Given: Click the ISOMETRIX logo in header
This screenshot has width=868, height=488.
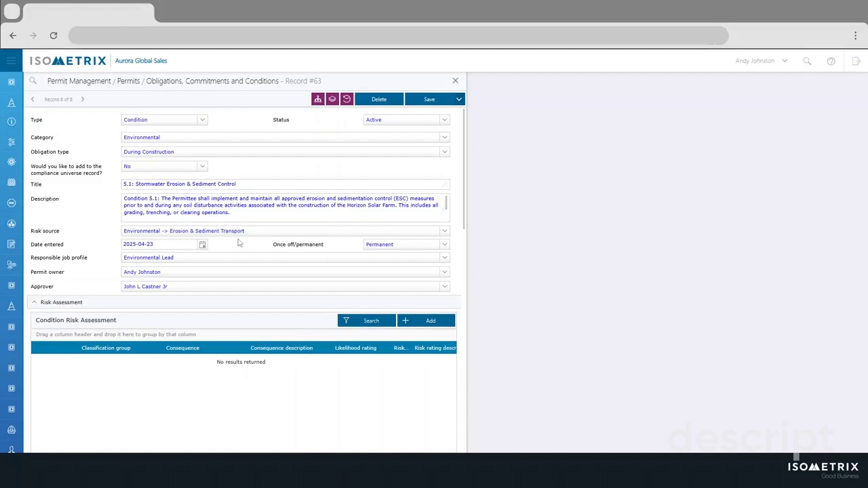Looking at the screenshot, I should pyautogui.click(x=68, y=61).
